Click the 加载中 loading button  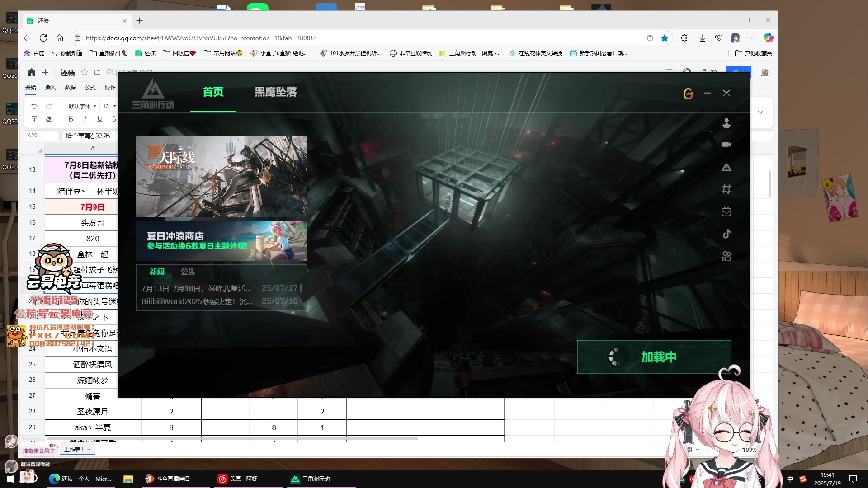tap(654, 357)
